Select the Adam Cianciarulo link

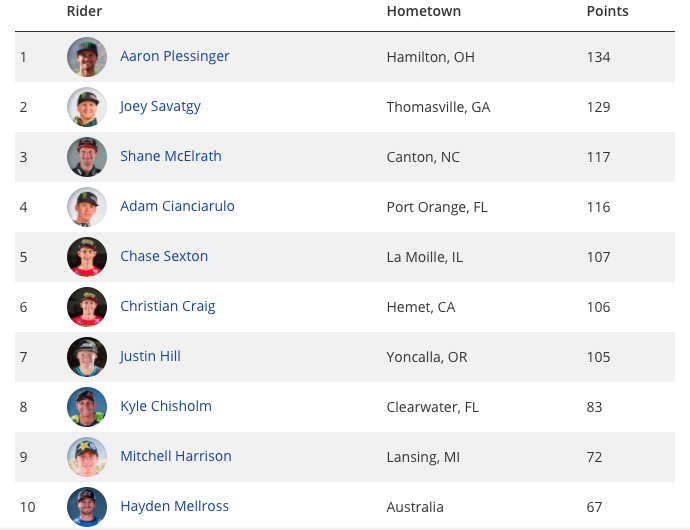pos(177,206)
